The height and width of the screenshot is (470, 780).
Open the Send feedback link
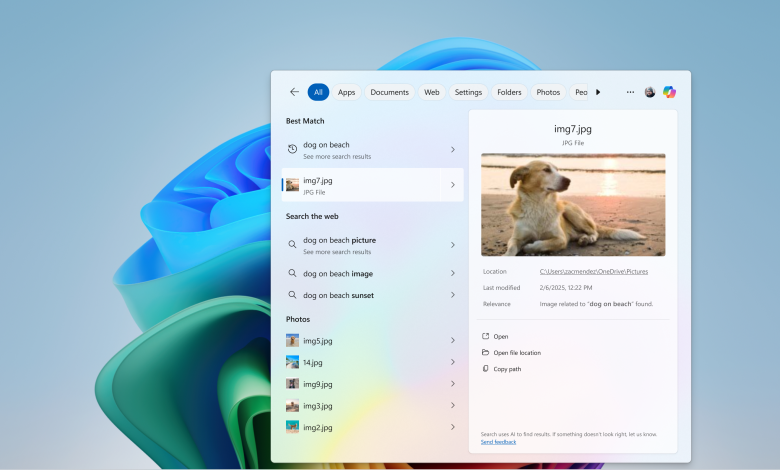coord(498,441)
